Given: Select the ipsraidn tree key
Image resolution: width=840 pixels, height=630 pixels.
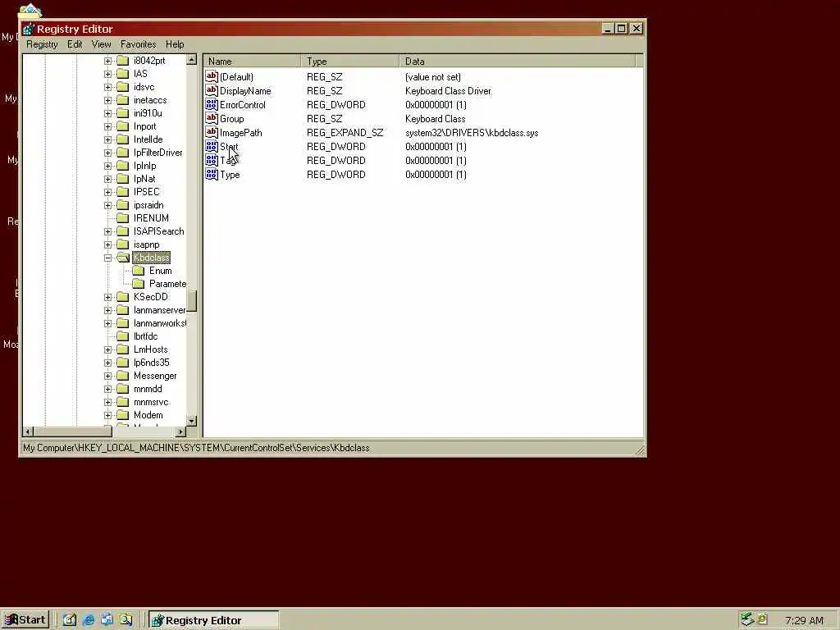Looking at the screenshot, I should [148, 205].
